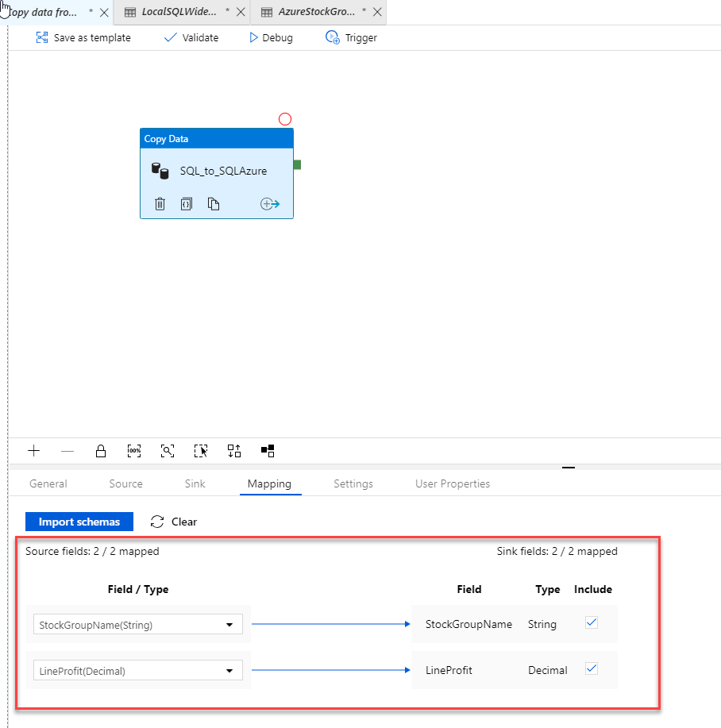Click the properties panel collapse handle
This screenshot has width=721, height=728.
point(569,468)
